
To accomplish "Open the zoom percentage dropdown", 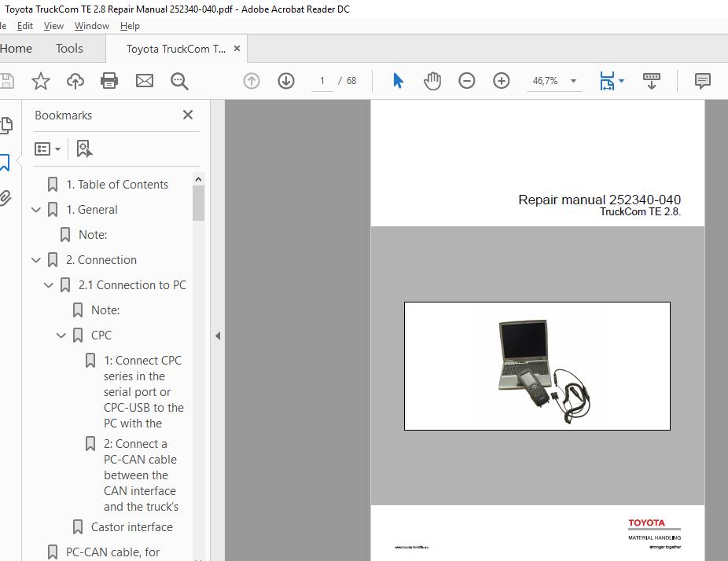I will pyautogui.click(x=573, y=81).
